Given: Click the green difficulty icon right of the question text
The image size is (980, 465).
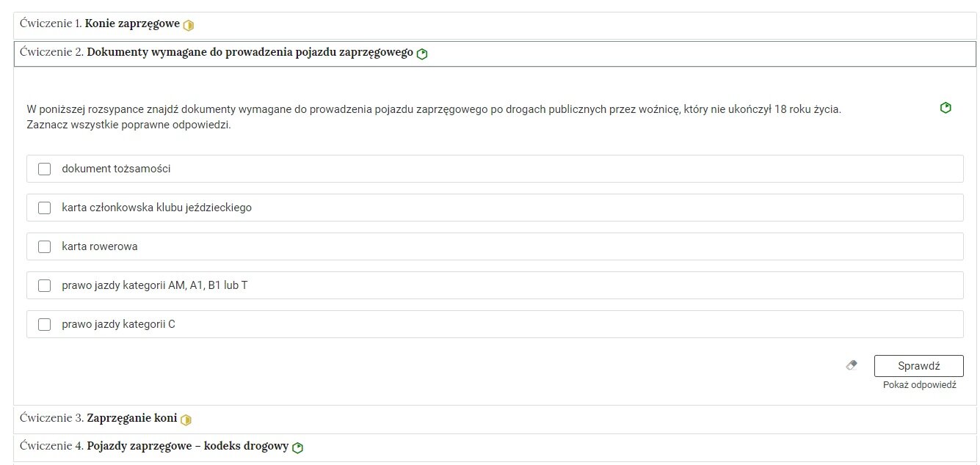Looking at the screenshot, I should [x=945, y=108].
